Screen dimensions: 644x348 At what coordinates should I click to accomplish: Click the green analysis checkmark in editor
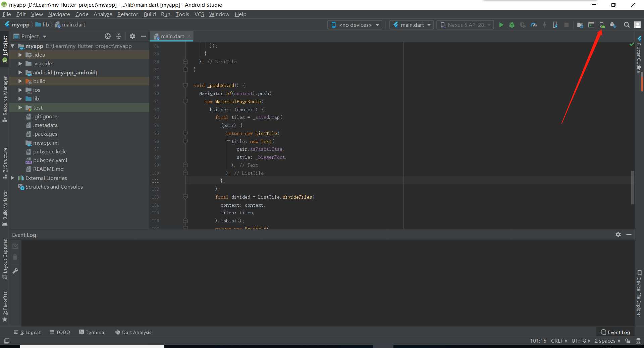click(632, 45)
